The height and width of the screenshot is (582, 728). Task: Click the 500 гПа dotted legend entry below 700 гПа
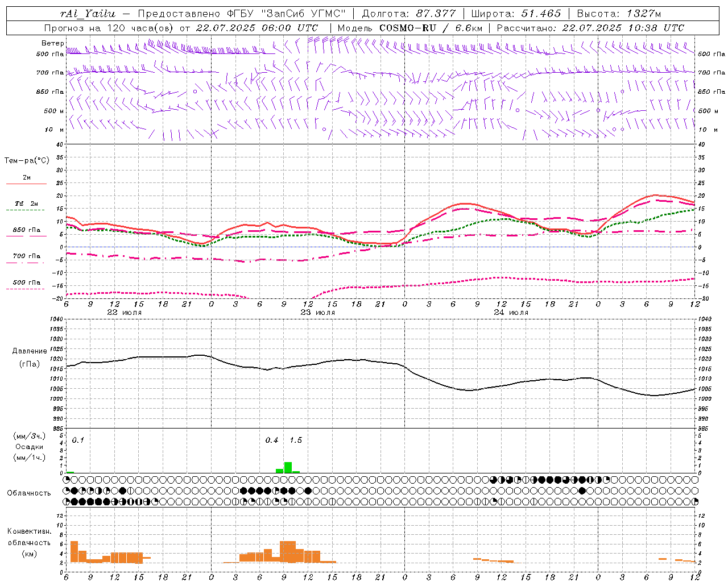tap(26, 282)
